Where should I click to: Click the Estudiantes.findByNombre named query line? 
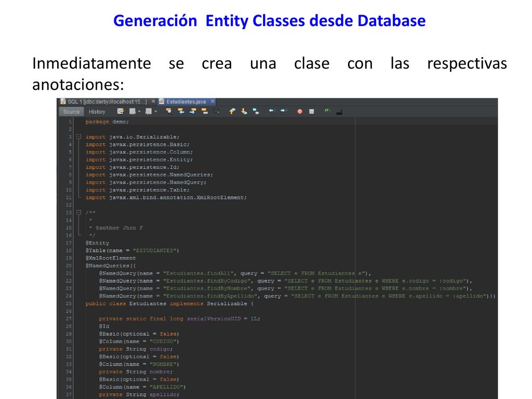286,288
